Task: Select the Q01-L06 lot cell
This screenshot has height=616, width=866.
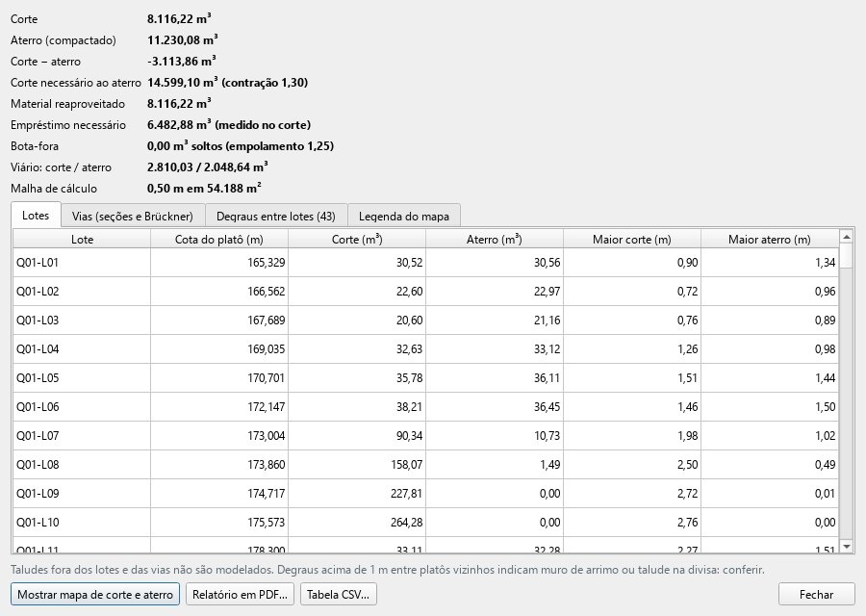Action: [x=82, y=406]
